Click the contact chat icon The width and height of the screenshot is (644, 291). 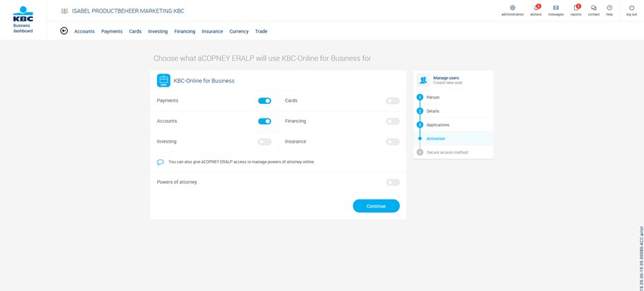(x=594, y=8)
